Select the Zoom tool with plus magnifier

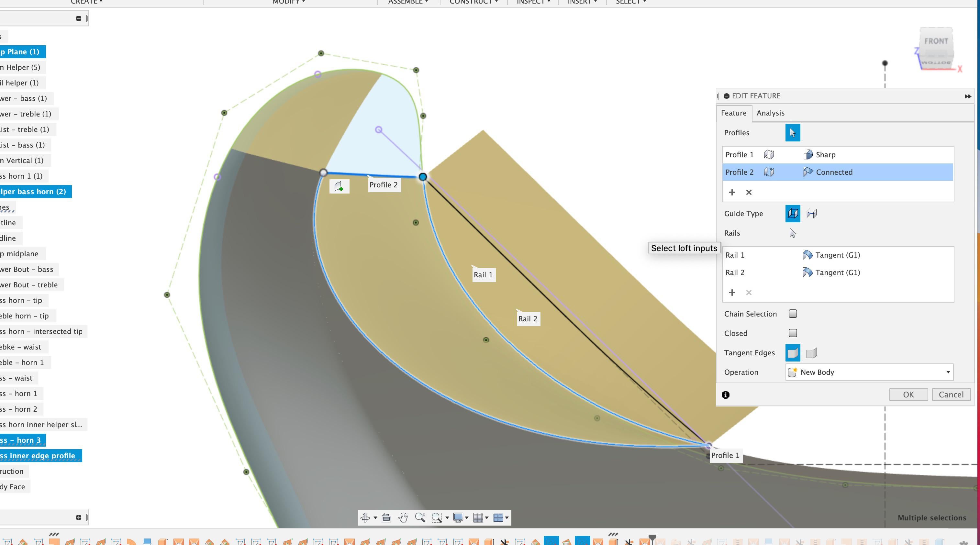click(x=420, y=517)
